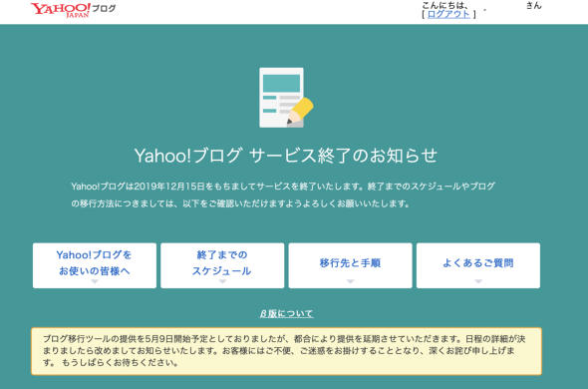Select the 移行先と手順 button

350,265
